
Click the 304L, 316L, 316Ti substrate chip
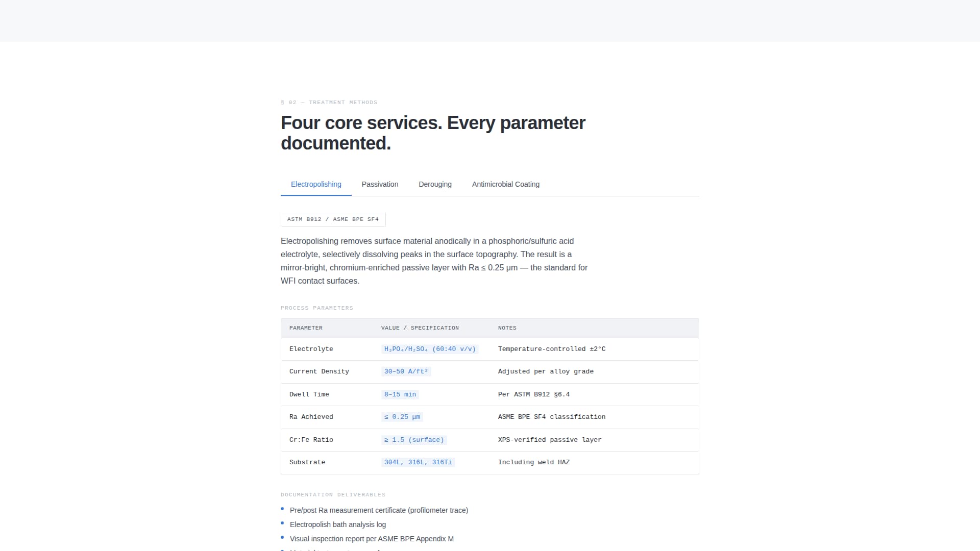[418, 462]
